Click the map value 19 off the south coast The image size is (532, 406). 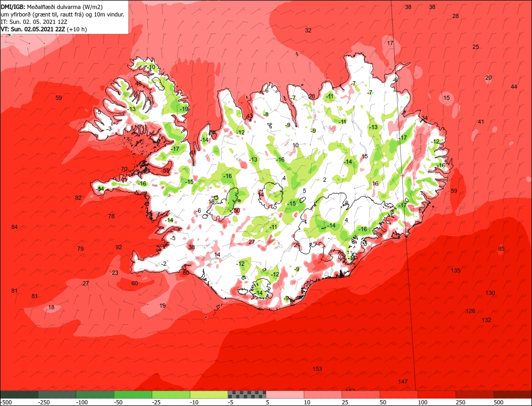pos(162,306)
